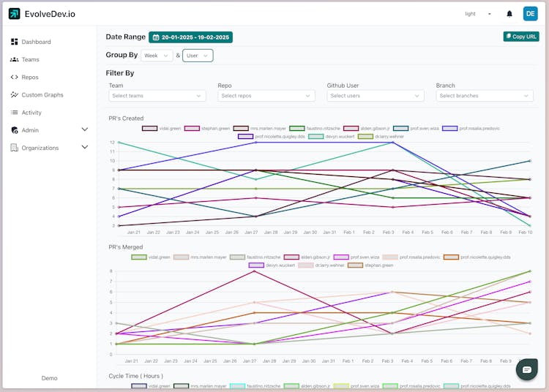Toggle devyn.wuckert series in PR's Created legend
549x392 pixels.
tap(331, 136)
